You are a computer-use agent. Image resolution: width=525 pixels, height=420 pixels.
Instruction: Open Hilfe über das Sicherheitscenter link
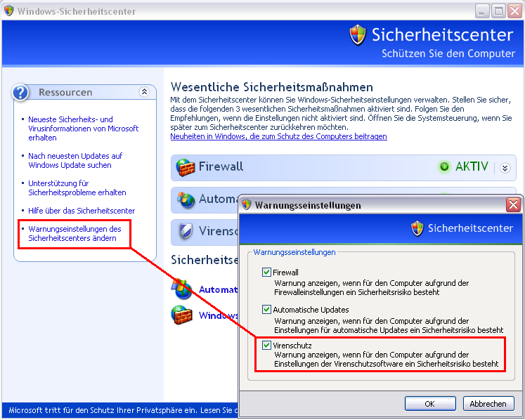[82, 211]
